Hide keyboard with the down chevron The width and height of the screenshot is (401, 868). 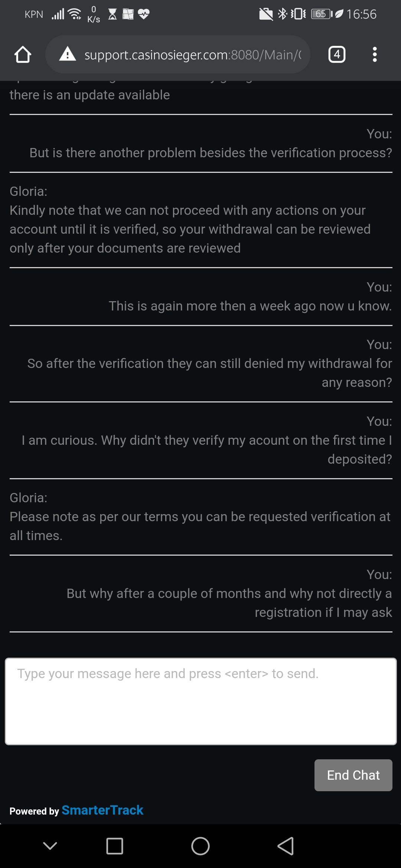point(50,846)
